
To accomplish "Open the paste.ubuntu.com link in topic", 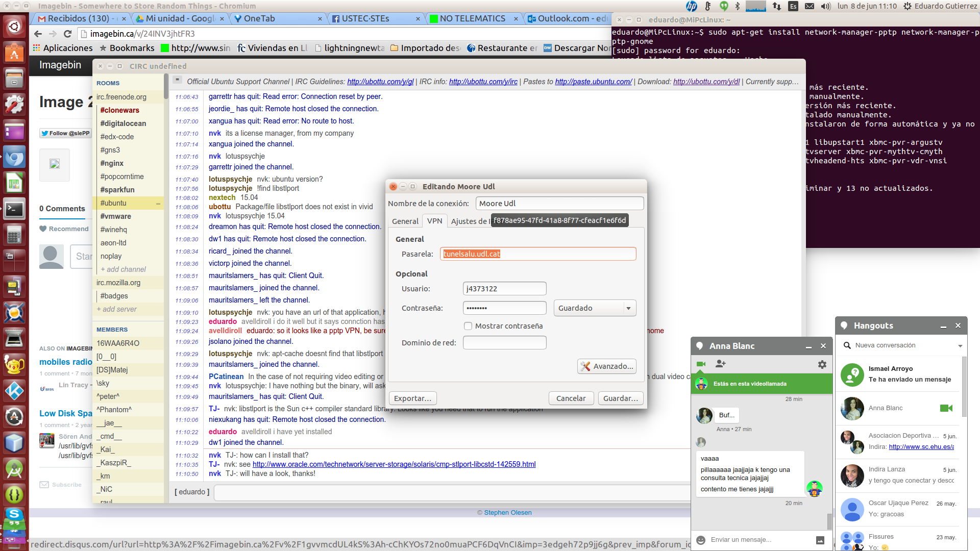I will point(593,82).
